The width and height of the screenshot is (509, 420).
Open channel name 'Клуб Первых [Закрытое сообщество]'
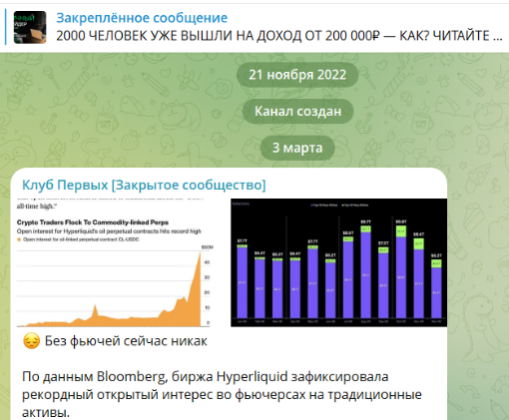point(144,185)
